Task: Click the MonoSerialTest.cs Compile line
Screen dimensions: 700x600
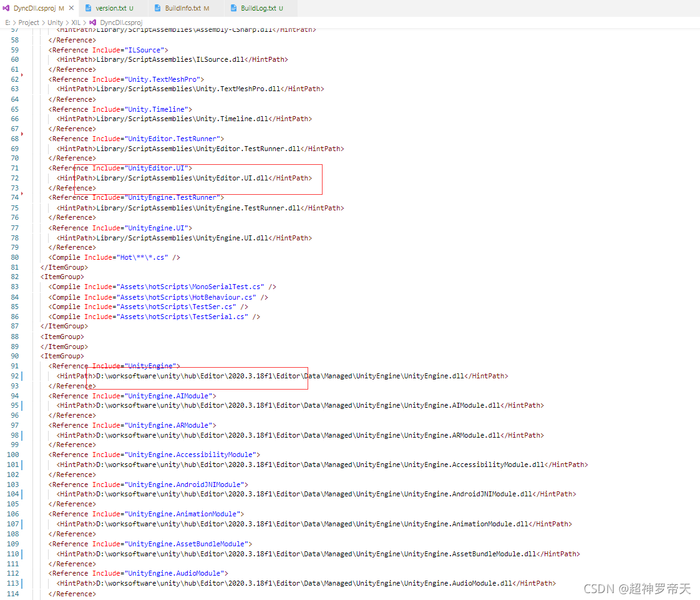Action: [162, 287]
